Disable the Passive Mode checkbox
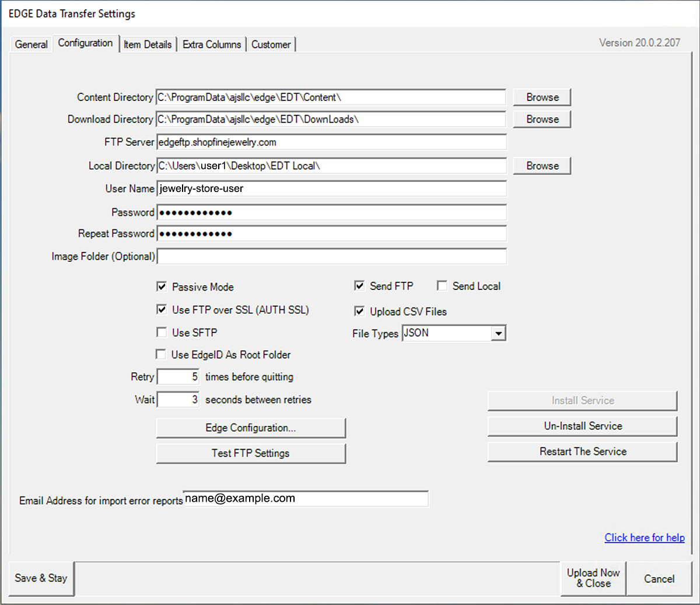This screenshot has height=605, width=700. point(162,286)
